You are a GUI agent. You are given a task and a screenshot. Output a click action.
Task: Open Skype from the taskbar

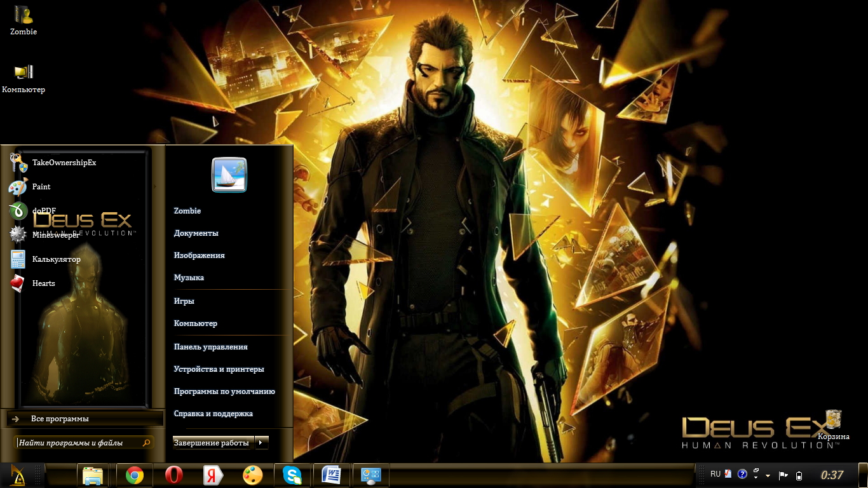point(292,475)
